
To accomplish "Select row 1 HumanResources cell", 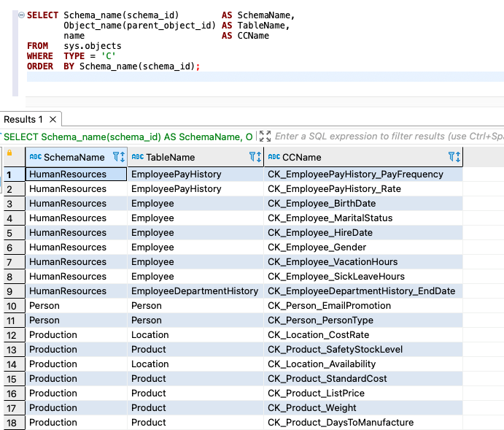I will [76, 174].
